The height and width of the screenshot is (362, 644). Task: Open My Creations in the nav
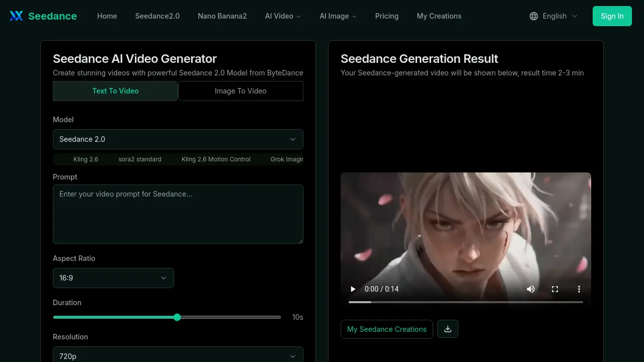[x=439, y=16]
